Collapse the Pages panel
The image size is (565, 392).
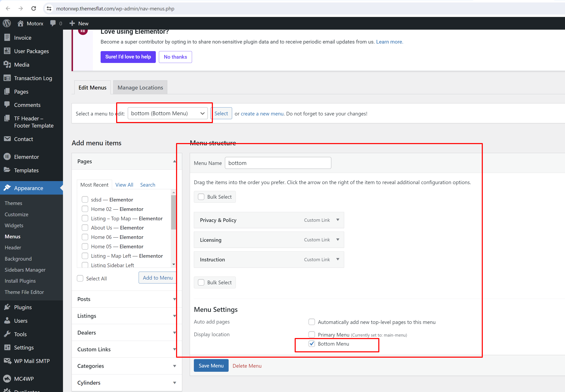(x=174, y=161)
